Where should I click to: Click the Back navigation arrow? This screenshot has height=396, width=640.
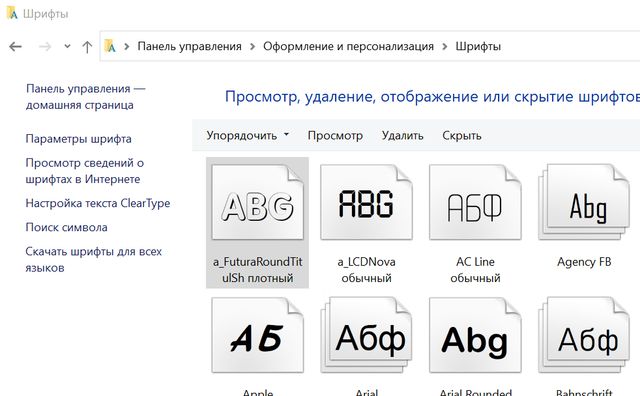coord(16,47)
